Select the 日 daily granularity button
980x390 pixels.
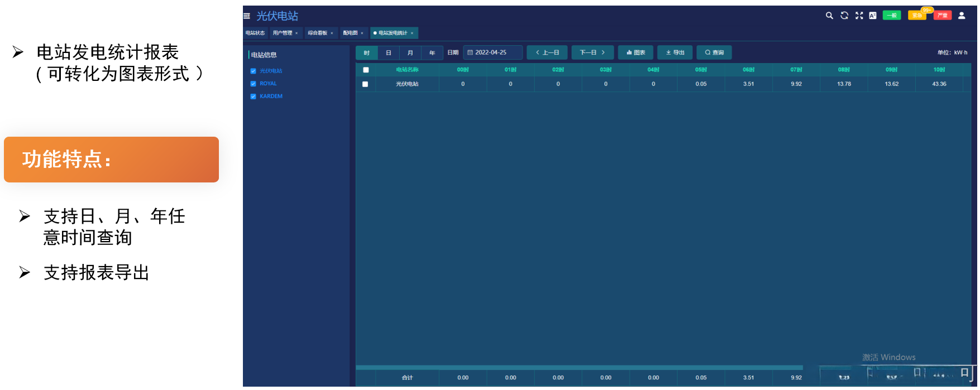click(389, 52)
